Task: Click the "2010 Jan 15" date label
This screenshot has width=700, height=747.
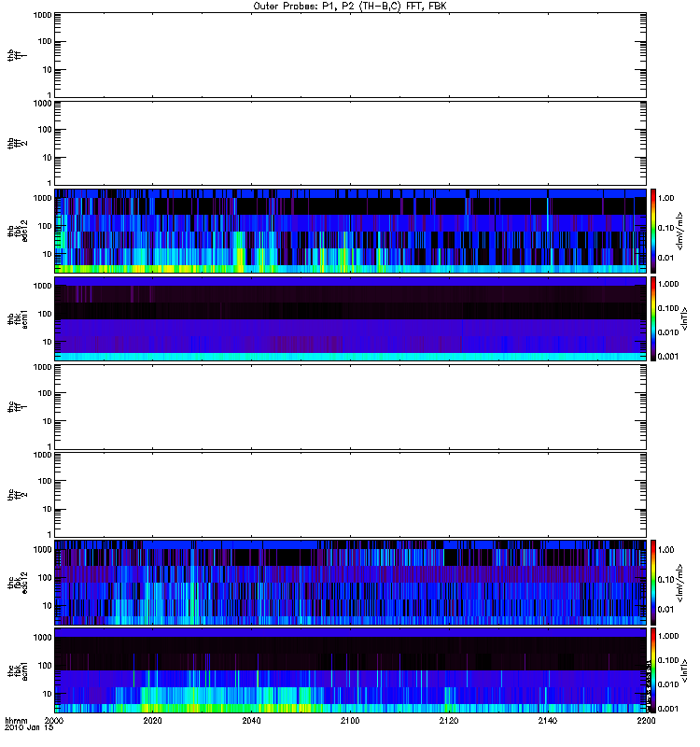Action: [x=29, y=727]
